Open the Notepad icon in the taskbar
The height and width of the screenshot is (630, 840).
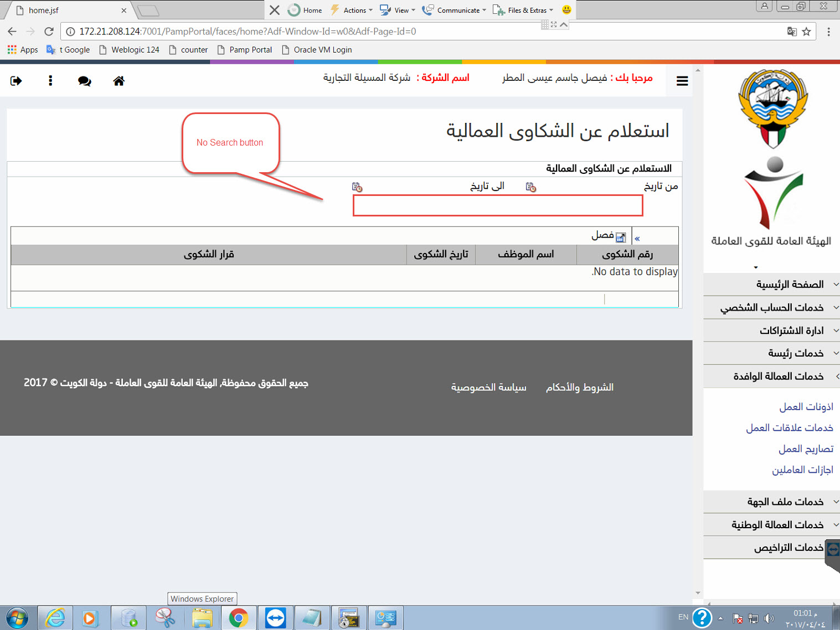click(x=312, y=618)
